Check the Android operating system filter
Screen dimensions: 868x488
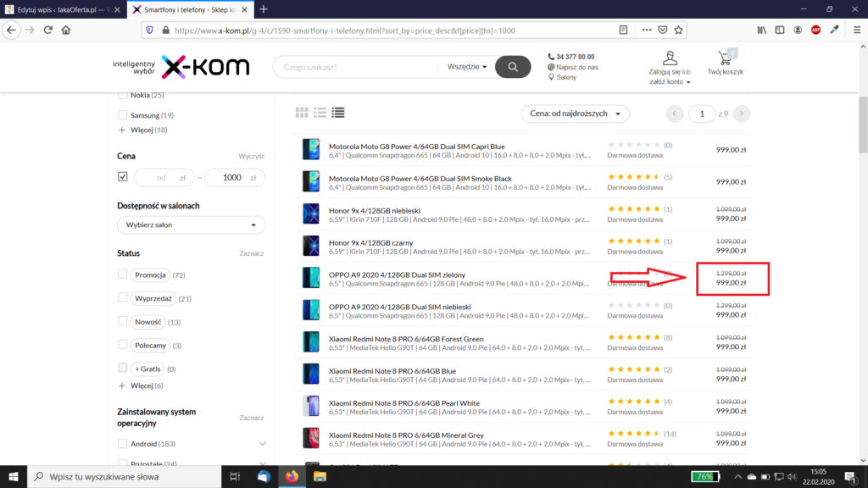coord(122,444)
